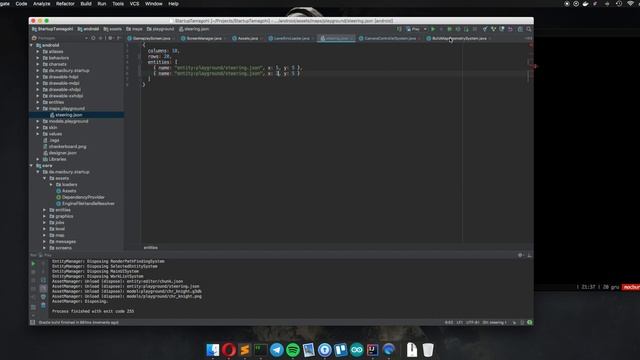
Task: Click the Gradle build finished status message
Action: [78, 322]
